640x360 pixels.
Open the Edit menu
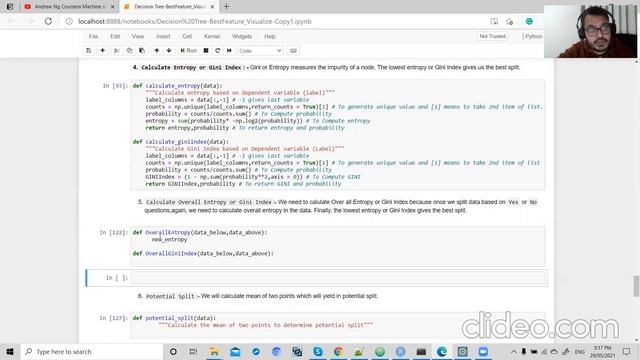click(x=115, y=36)
